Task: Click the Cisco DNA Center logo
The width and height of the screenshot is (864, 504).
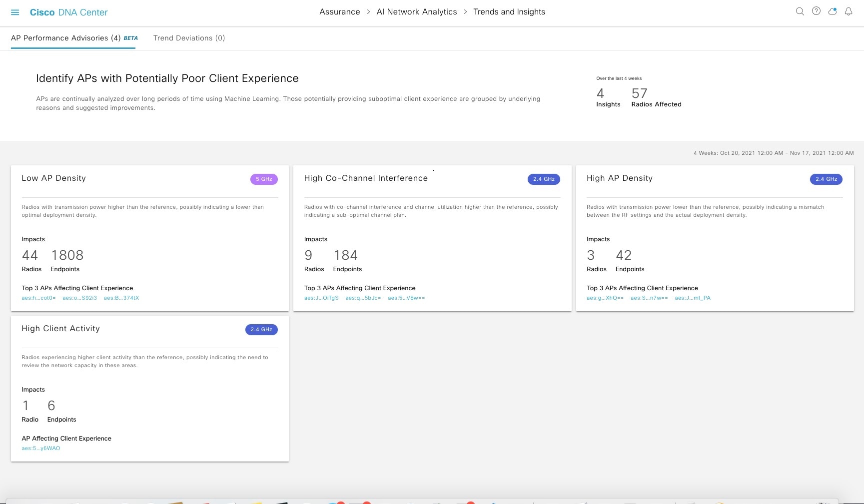Action: point(68,12)
